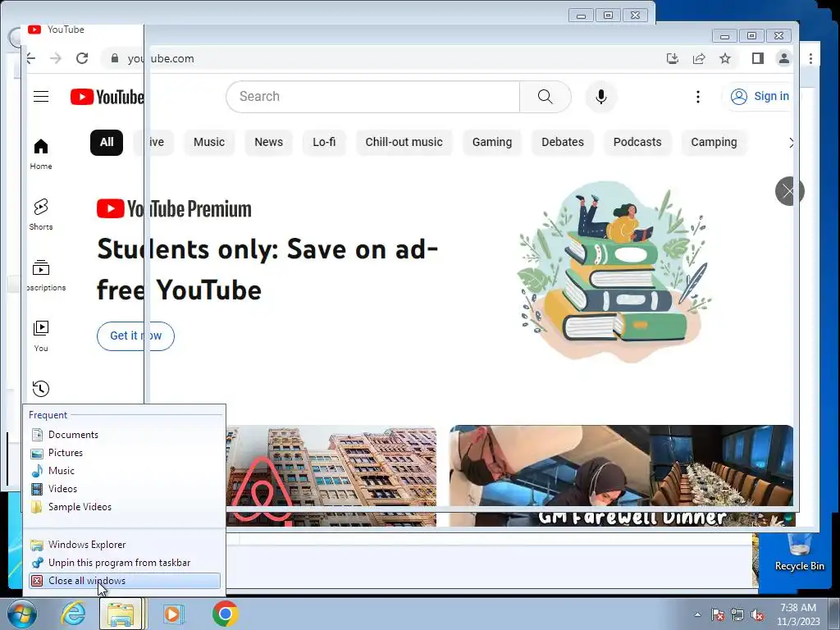Select the Chill-out music chip
The width and height of the screenshot is (840, 630).
pos(404,143)
